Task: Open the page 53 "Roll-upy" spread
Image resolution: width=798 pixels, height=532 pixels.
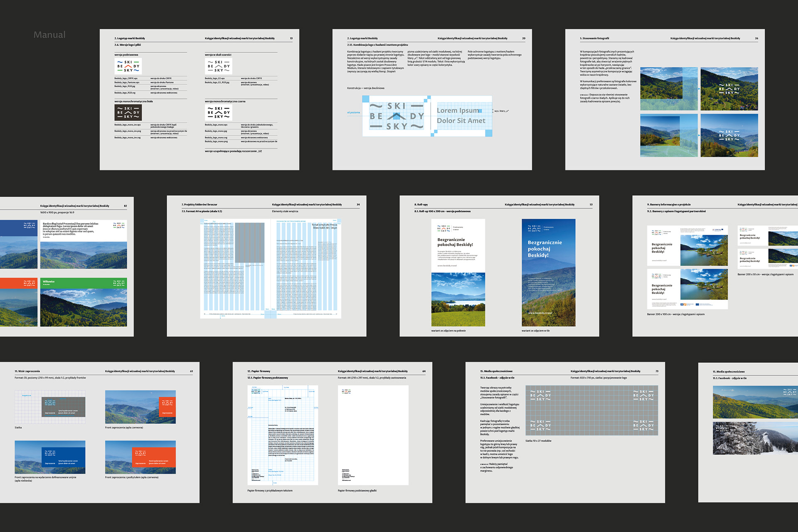Action: [499, 266]
